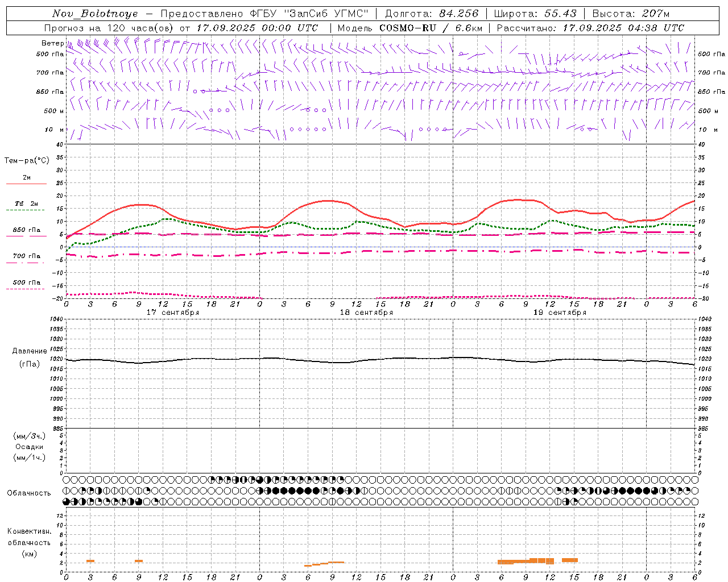This screenshot has width=728, height=582.
Task: Click the '985' value on left pressure axis
Action: (x=58, y=429)
